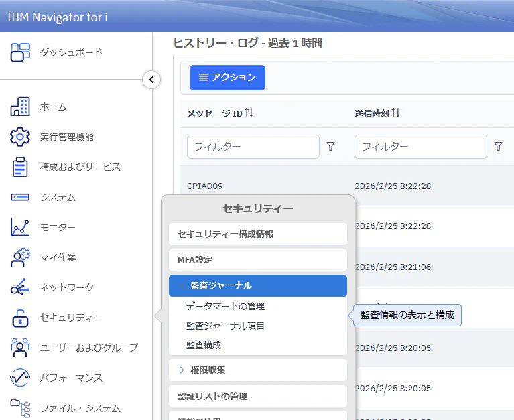Click the IBM Navigator for i title
514x420 pixels.
58,17
